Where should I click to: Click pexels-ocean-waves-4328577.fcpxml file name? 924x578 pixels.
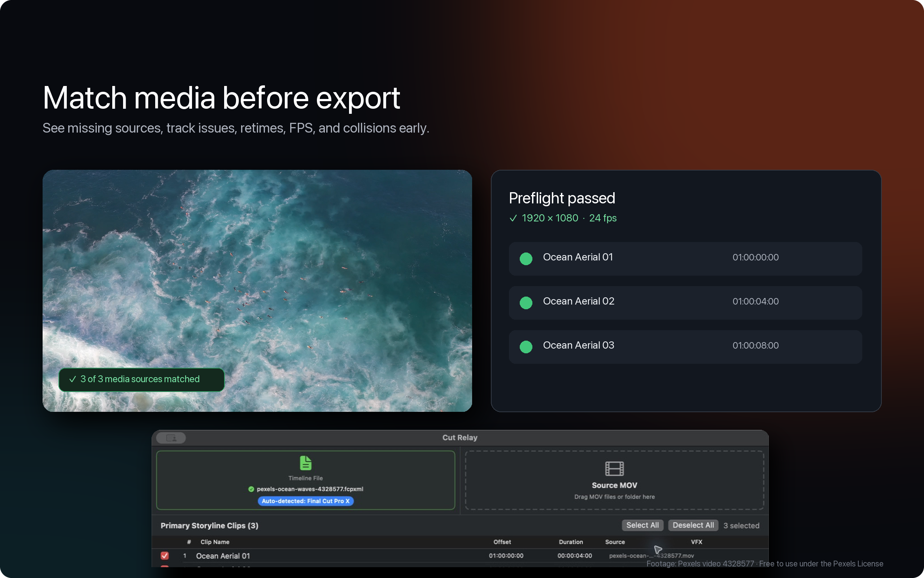point(310,489)
